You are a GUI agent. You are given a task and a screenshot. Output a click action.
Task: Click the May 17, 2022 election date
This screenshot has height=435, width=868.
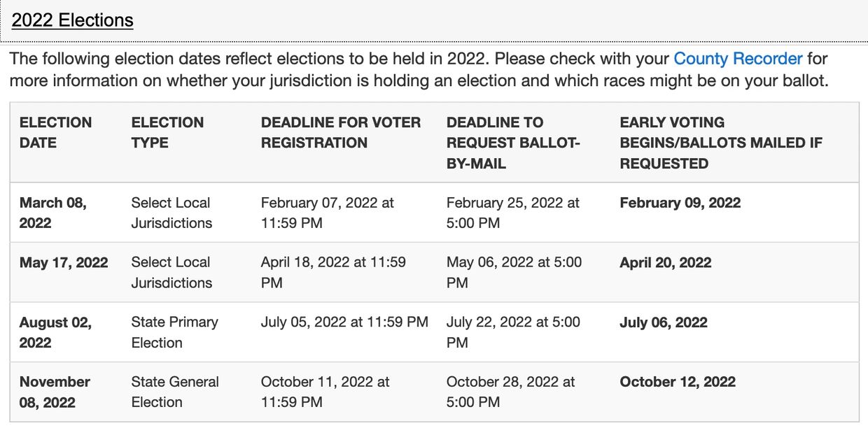[x=64, y=263]
